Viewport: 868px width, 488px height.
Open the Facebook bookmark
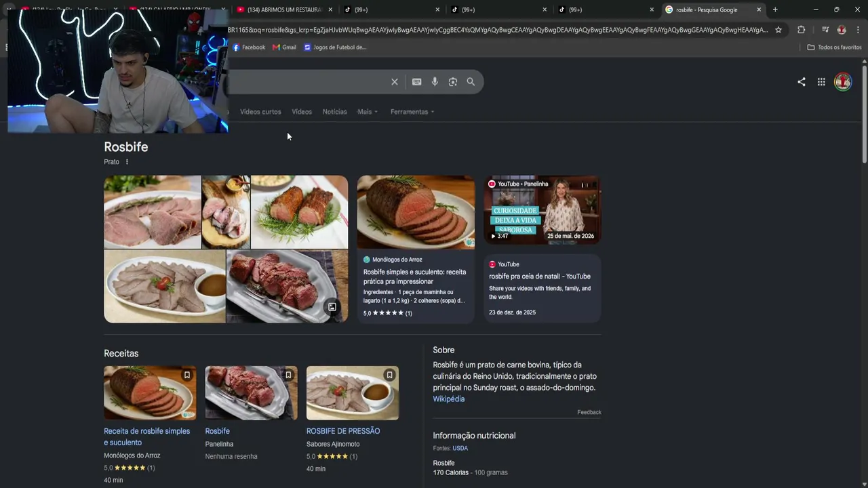point(249,47)
